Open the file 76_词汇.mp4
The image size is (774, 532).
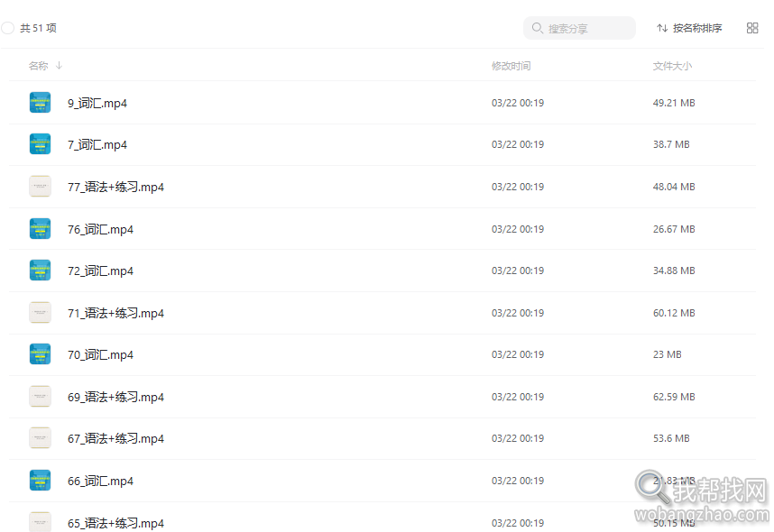point(100,229)
